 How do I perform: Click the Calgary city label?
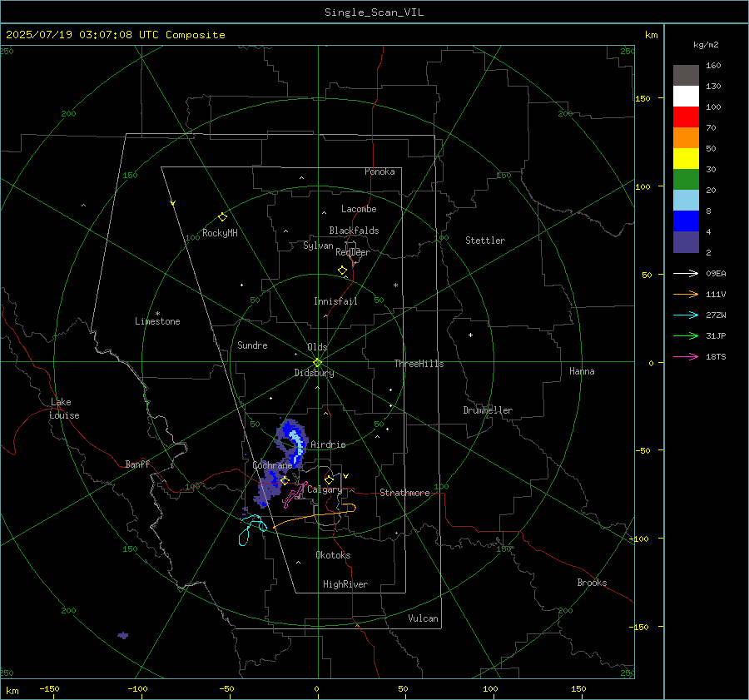pos(325,489)
